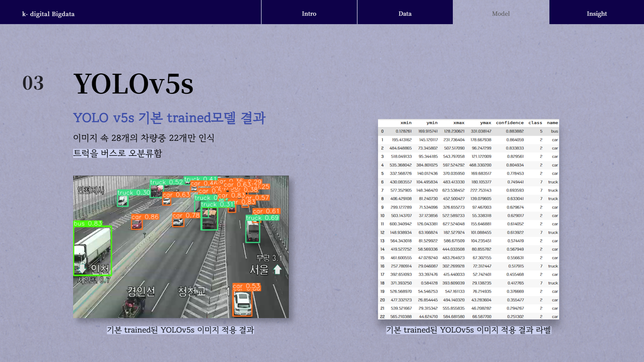Image resolution: width=644 pixels, height=362 pixels.
Task: Click the xmin column header
Action: (x=406, y=123)
